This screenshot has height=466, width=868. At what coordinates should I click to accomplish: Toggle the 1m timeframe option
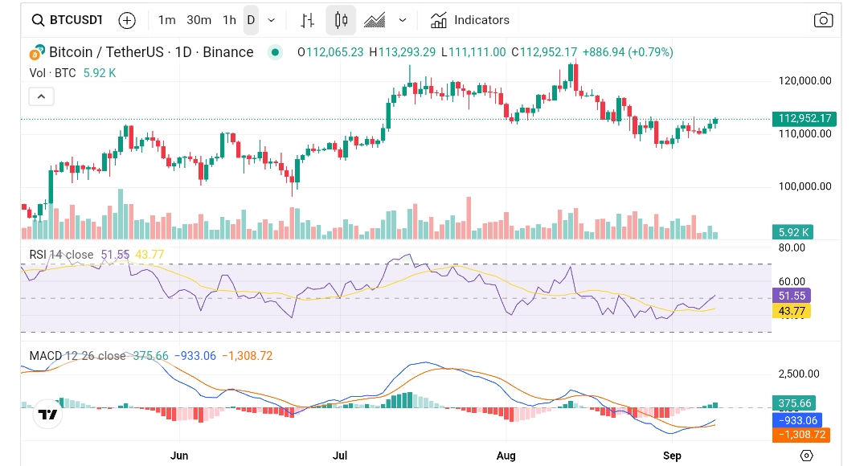166,20
